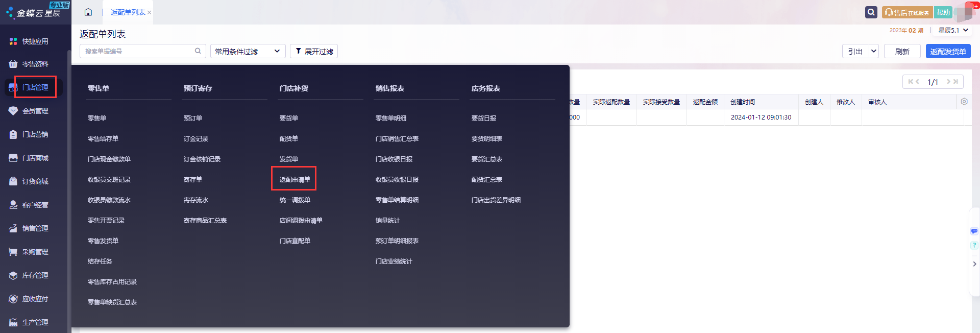The image size is (980, 333).
Task: Expand the 星辰5.1 account dropdown
Action: pyautogui.click(x=953, y=31)
